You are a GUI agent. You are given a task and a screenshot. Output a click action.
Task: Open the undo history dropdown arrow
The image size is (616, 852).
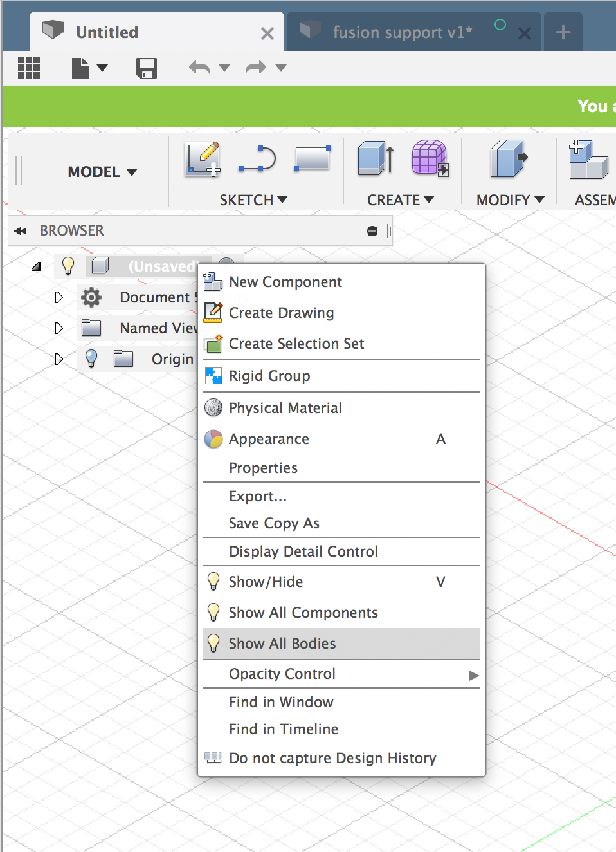coord(224,68)
